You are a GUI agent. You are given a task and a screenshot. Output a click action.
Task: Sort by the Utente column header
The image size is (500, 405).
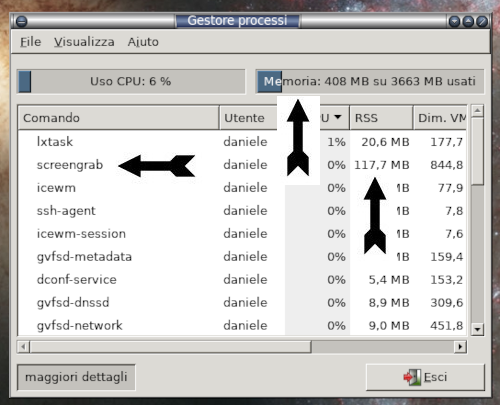248,118
